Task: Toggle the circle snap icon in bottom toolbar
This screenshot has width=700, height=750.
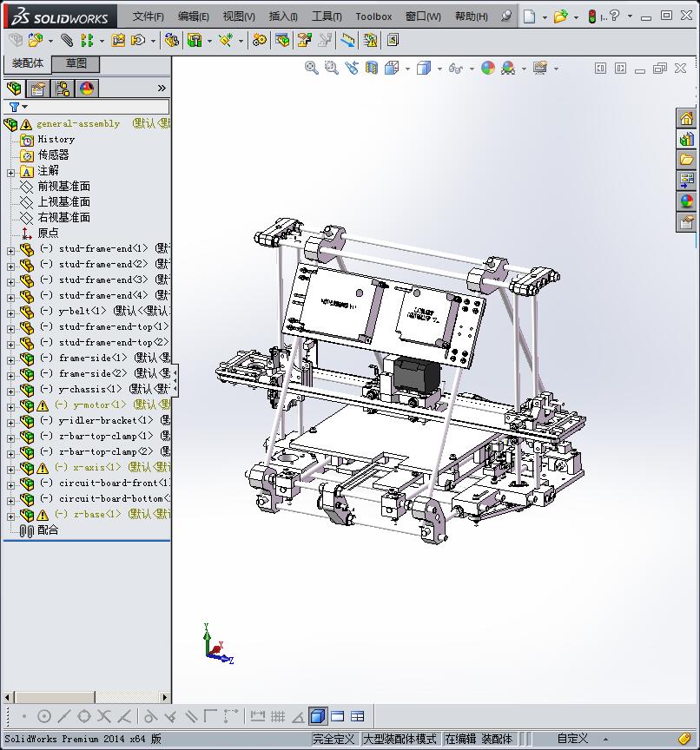Action: coord(44,716)
